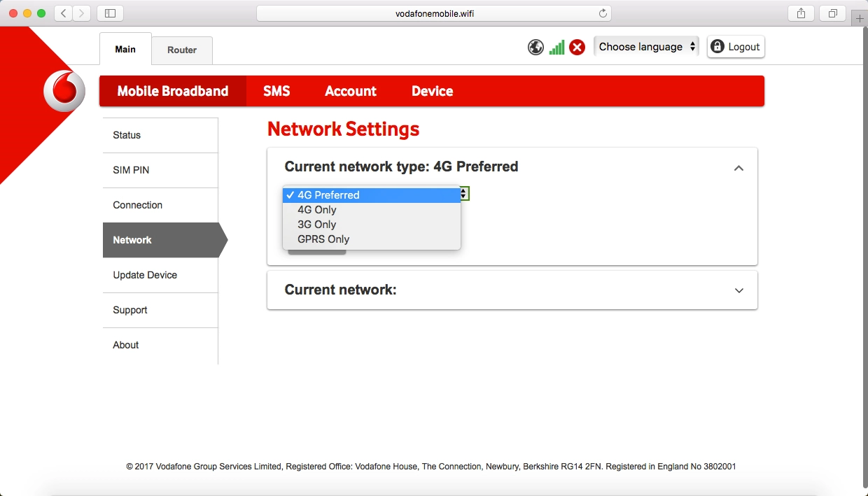Expand the "Current network" section

click(x=738, y=290)
